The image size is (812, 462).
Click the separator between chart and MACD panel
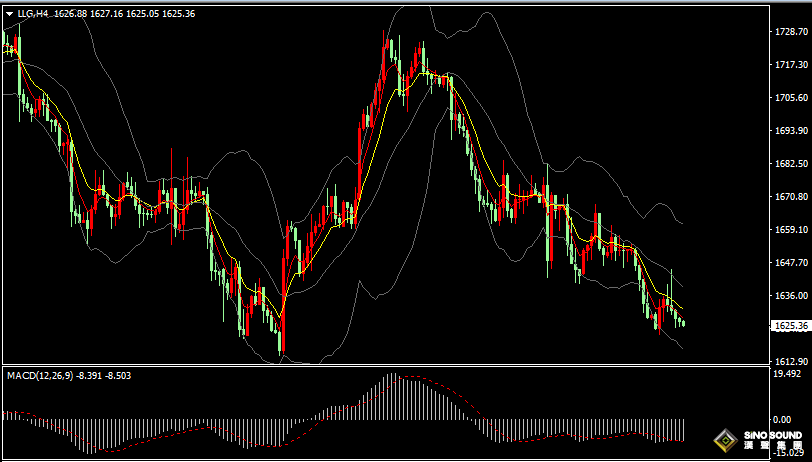(384, 366)
